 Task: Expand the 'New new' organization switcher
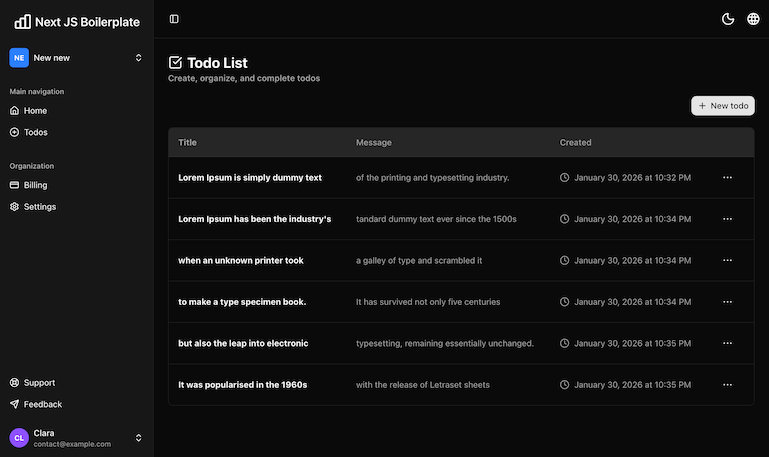click(x=138, y=58)
